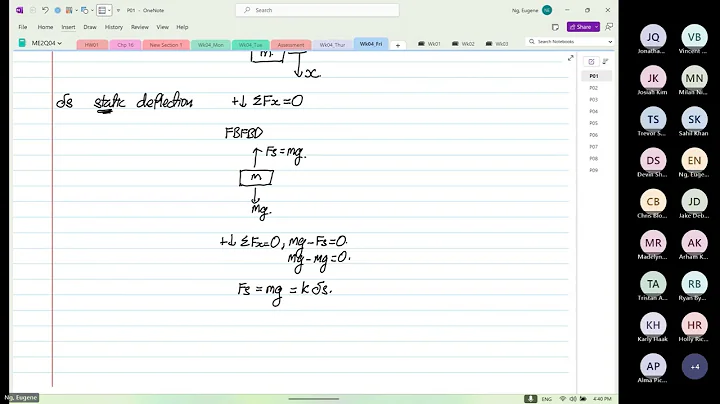
Task: Select page P01 in page list
Action: coord(596,76)
